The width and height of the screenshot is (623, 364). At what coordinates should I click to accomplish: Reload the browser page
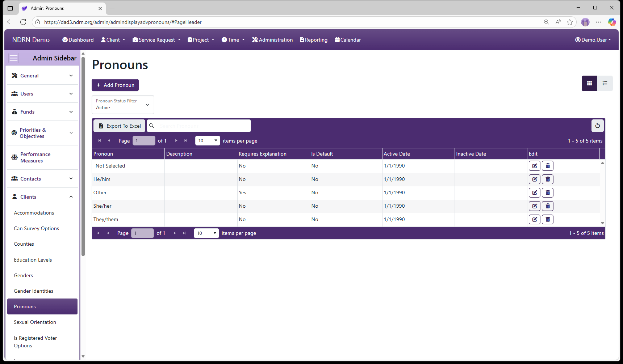pyautogui.click(x=23, y=22)
